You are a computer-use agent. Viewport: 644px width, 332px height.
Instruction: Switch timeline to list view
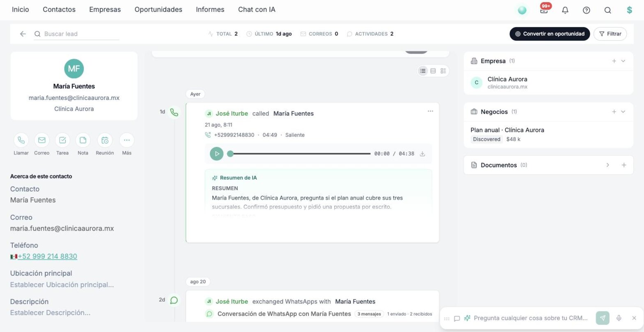coord(423,71)
